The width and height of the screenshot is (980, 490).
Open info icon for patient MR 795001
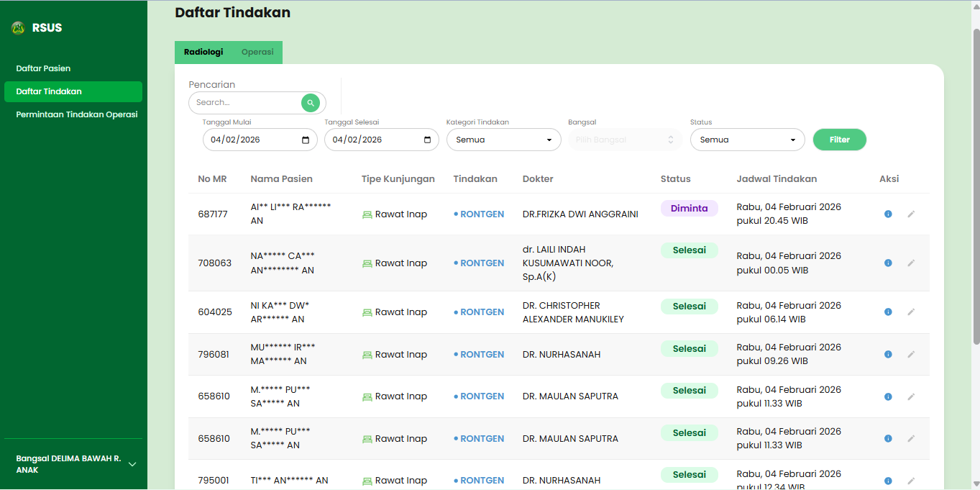888,480
